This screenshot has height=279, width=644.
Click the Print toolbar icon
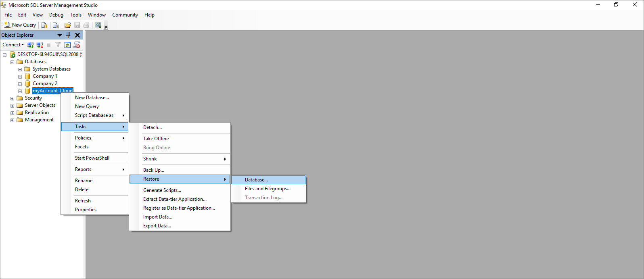tap(86, 25)
